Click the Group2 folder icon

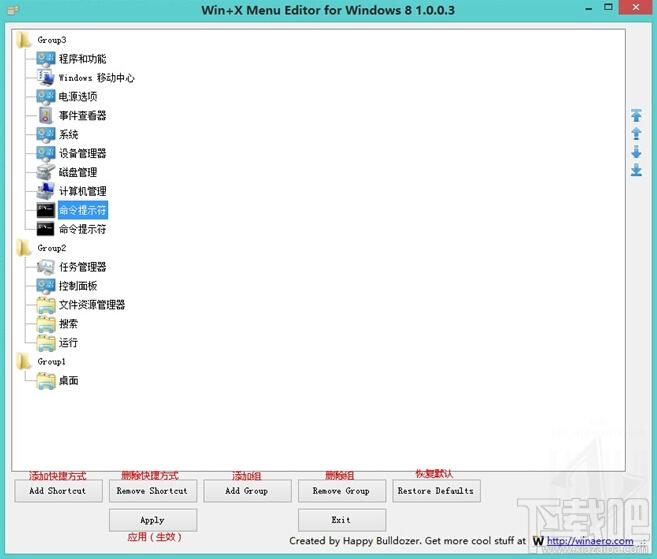[23, 248]
